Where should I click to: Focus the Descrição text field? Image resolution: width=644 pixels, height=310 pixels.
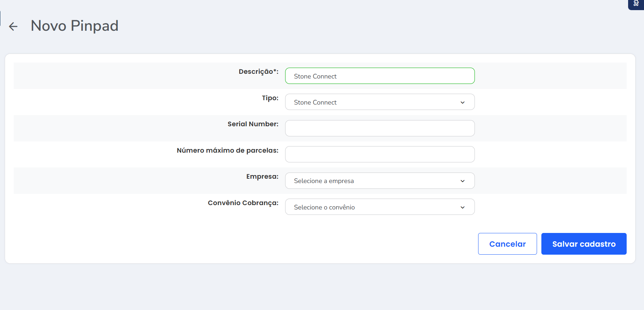coord(379,76)
